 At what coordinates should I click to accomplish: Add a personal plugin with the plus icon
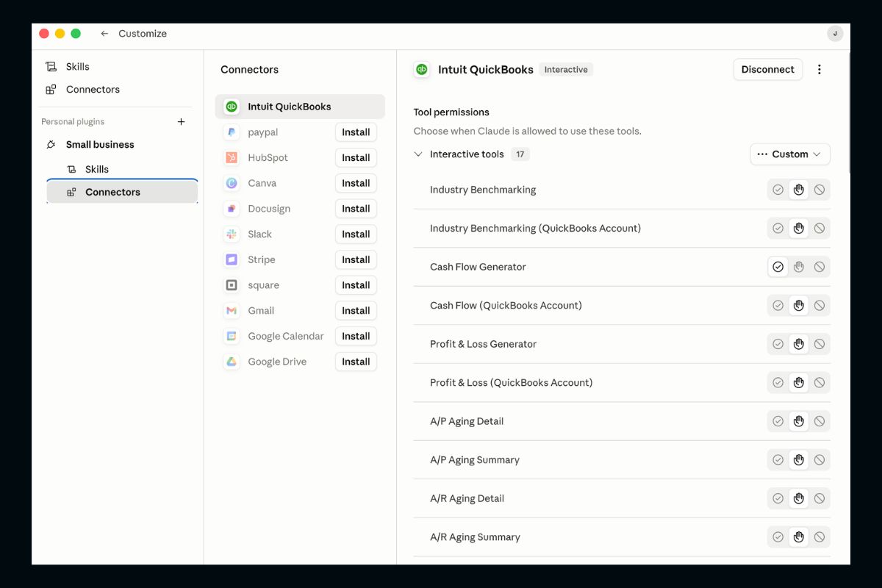[x=182, y=122]
